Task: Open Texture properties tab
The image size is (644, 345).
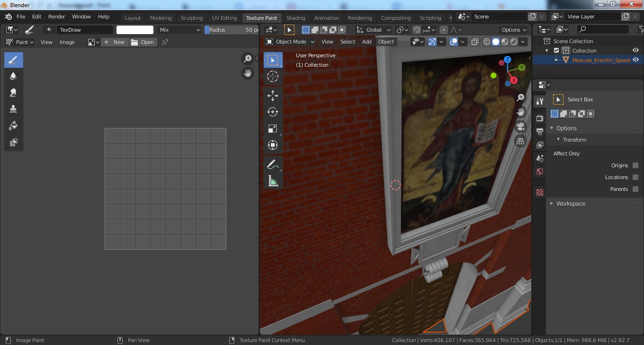Action: [x=539, y=192]
